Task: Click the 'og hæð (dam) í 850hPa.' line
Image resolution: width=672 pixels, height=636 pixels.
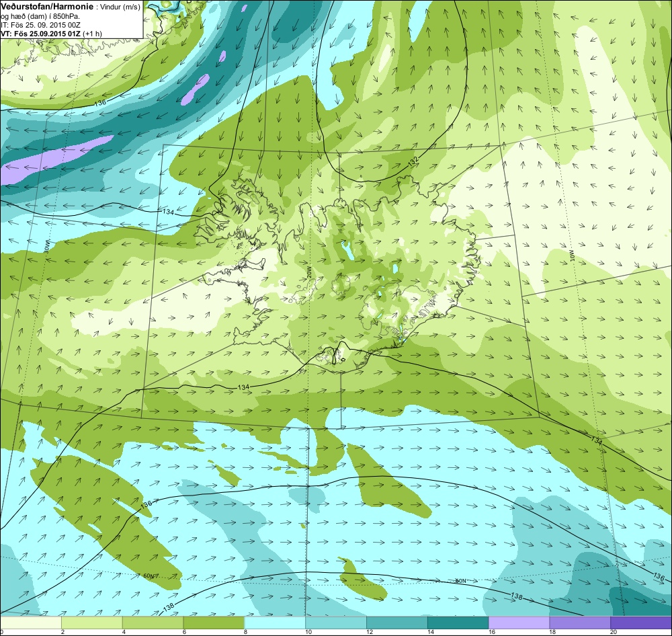Action: click(40, 16)
